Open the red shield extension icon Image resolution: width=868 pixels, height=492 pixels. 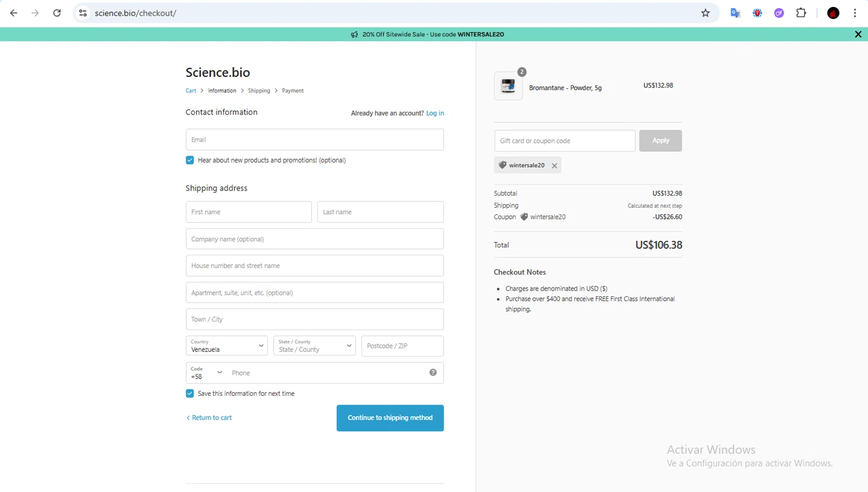click(x=757, y=13)
